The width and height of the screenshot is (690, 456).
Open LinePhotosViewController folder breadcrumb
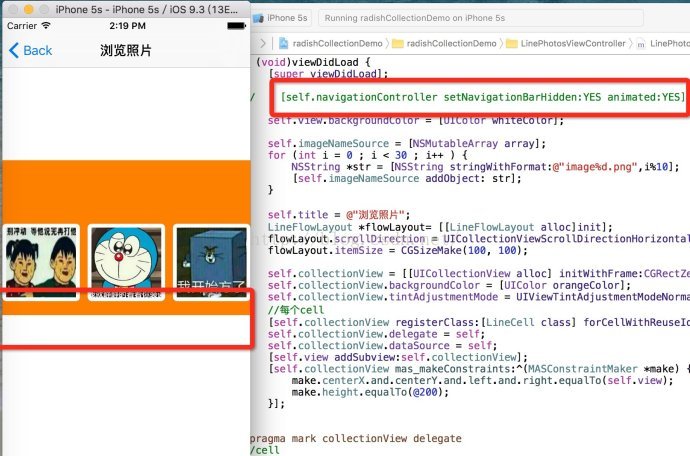pyautogui.click(x=573, y=43)
